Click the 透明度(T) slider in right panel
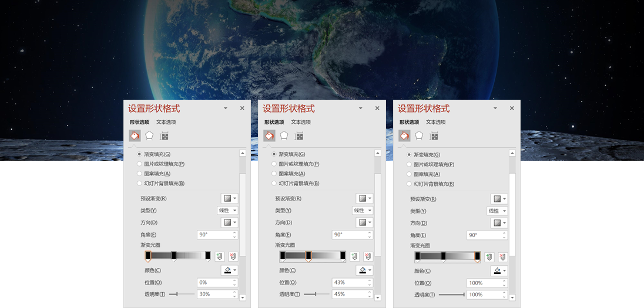 (x=452, y=295)
